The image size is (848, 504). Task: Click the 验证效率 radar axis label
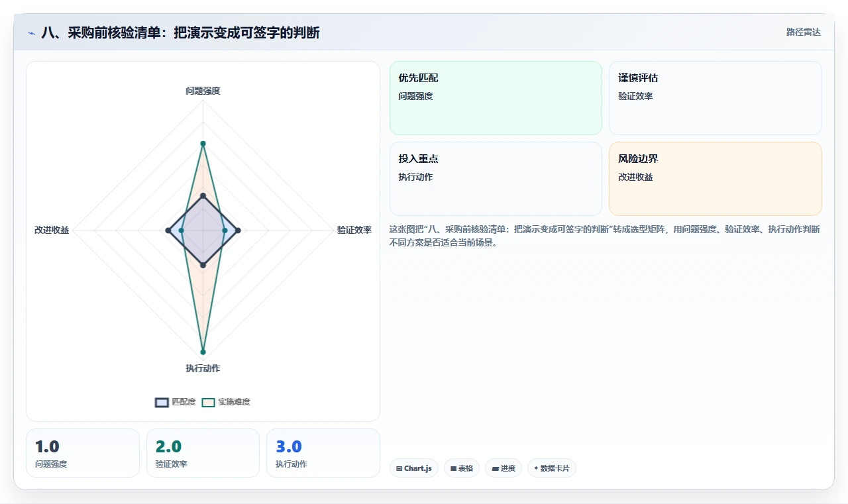354,230
